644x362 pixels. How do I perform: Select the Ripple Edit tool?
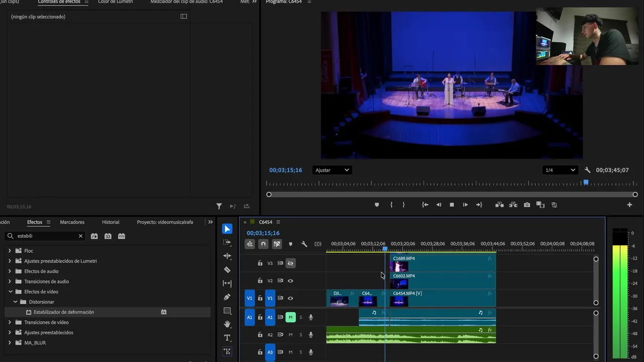[227, 256]
